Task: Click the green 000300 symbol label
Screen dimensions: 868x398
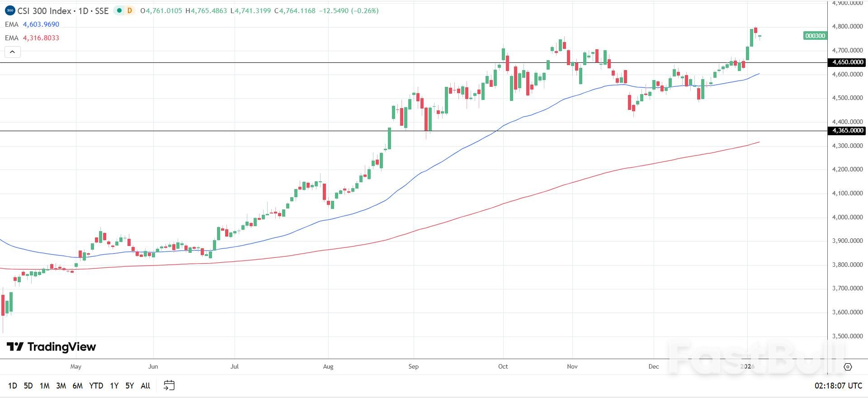Action: point(815,36)
